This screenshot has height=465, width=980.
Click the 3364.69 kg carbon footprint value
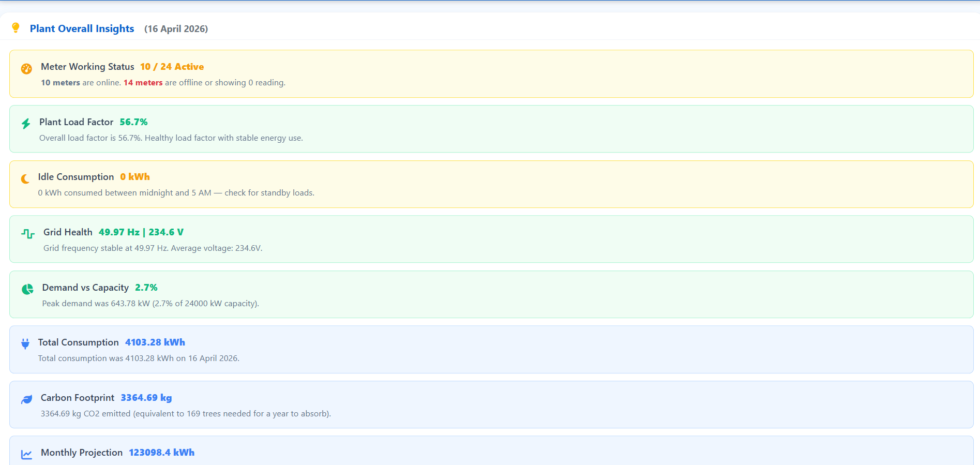tap(146, 398)
